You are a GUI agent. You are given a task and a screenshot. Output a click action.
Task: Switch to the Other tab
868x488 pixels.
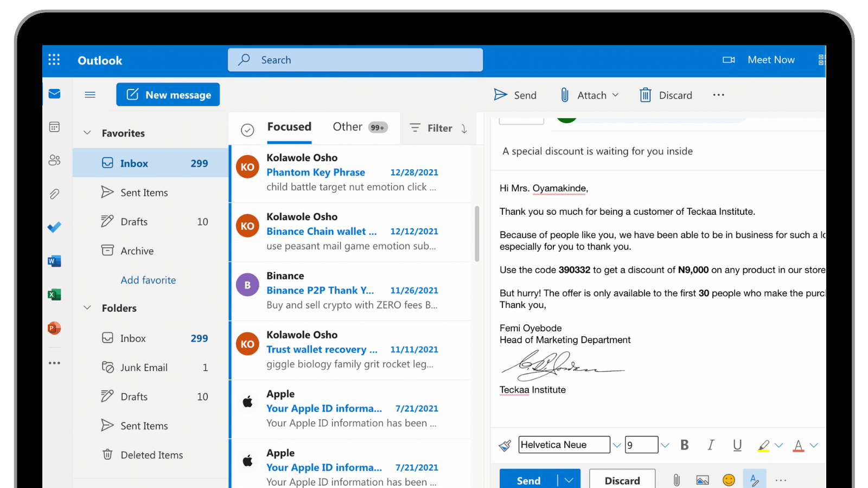tap(360, 127)
